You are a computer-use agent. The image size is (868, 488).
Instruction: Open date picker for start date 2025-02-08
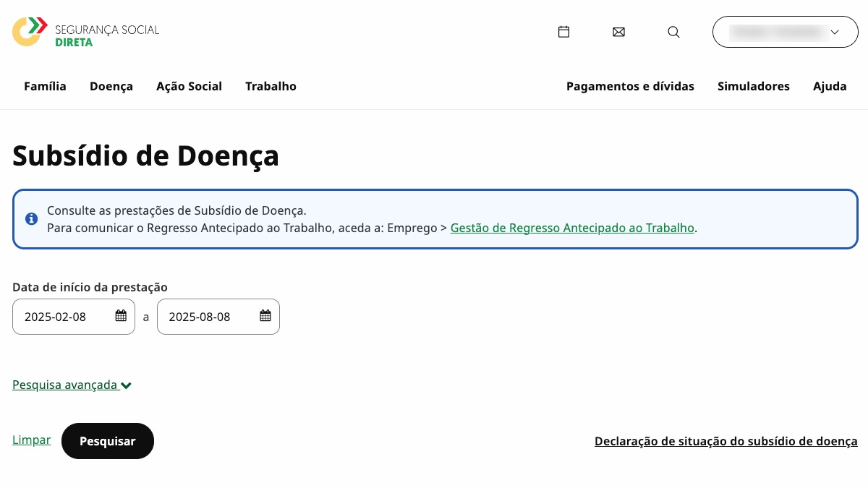[x=121, y=316]
